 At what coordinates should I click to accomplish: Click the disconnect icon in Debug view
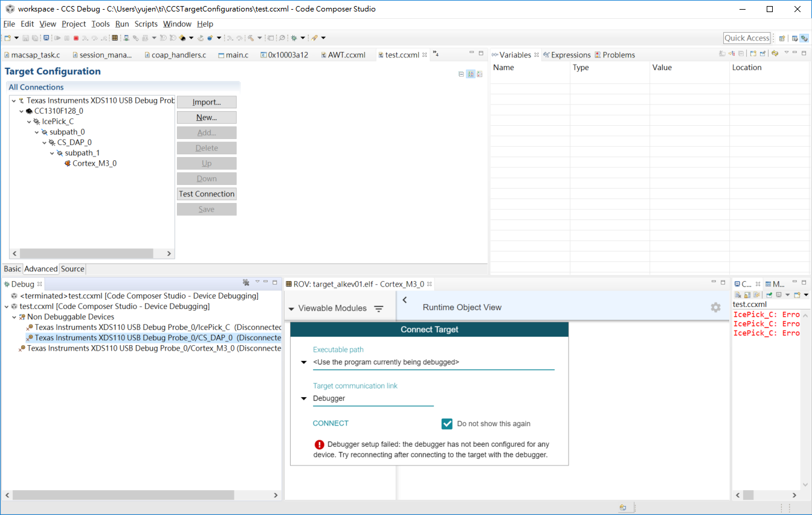[x=246, y=282]
